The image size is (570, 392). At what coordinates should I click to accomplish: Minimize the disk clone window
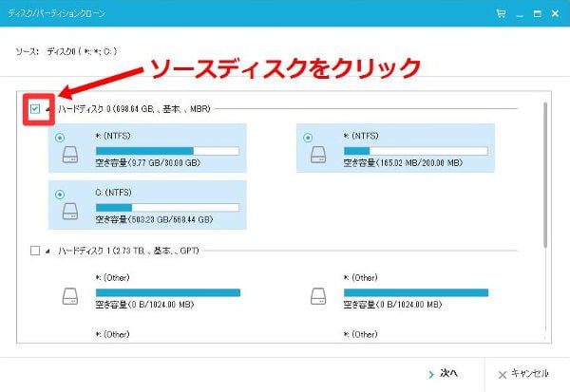click(520, 14)
